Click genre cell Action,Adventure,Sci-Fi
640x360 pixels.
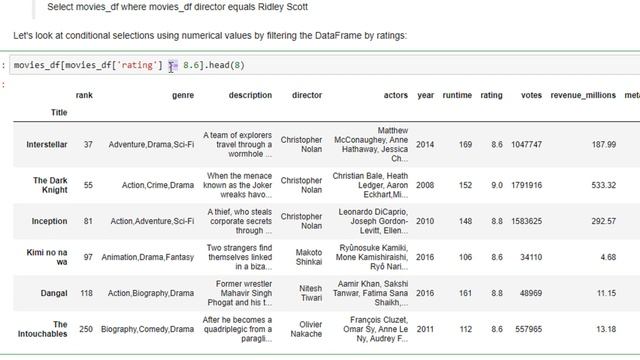[152, 221]
